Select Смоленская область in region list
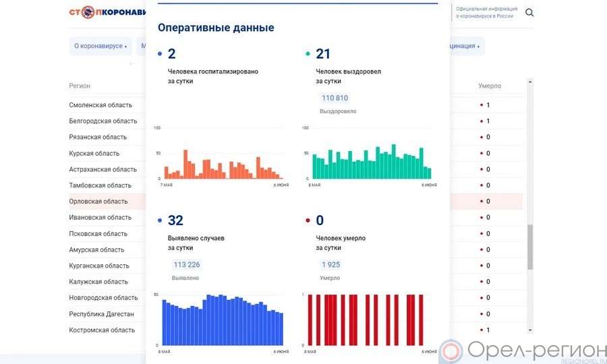The width and height of the screenshot is (607, 364). click(x=100, y=105)
